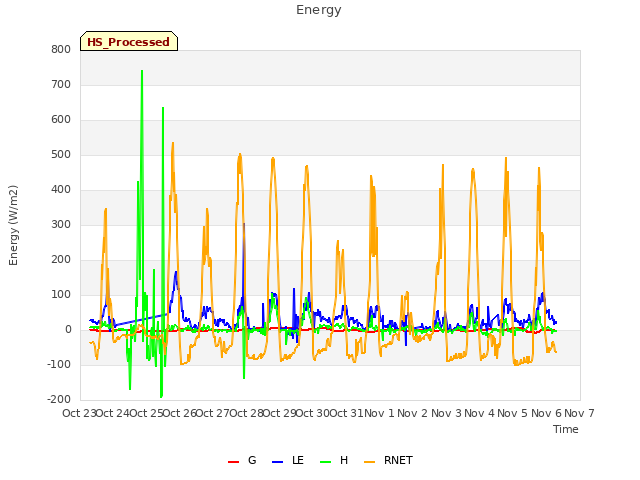This screenshot has width=640, height=480.
Task: Click the Nov 3 date label
Action: click(x=446, y=413)
